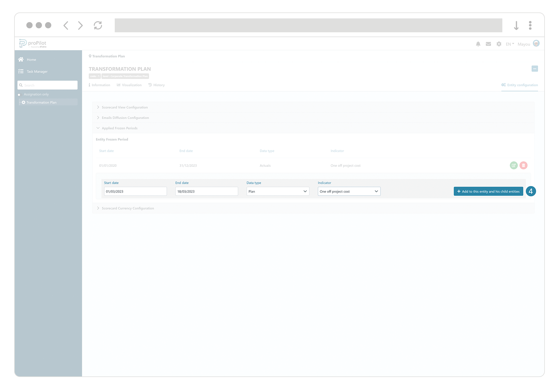Open the settings gear icon
This screenshot has height=392, width=559.
tap(499, 44)
